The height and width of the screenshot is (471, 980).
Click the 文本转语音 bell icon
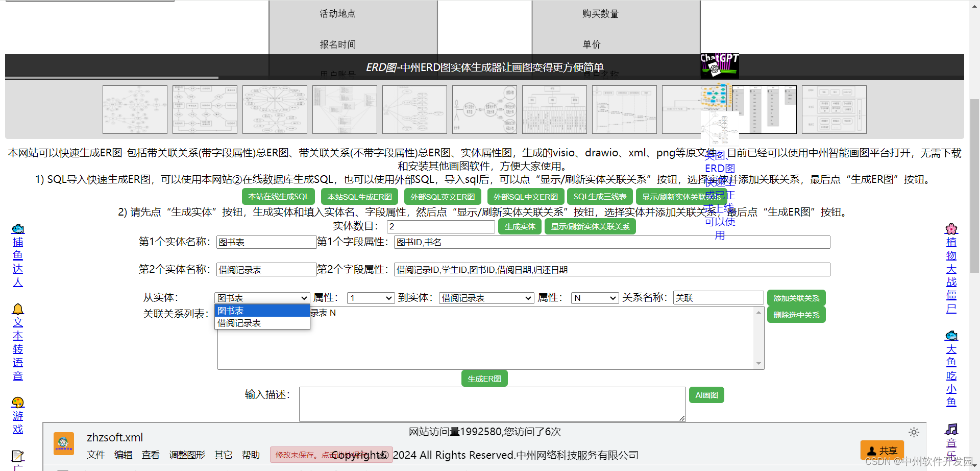click(18, 309)
